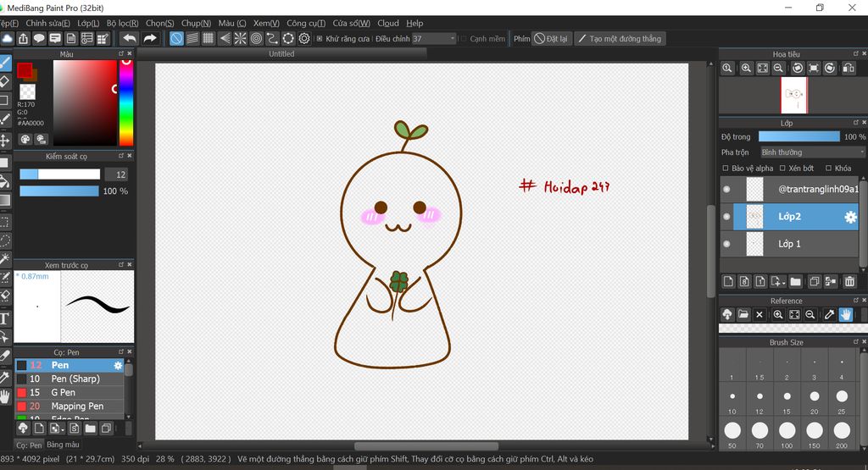Toggle hand tool in Reference panel
The height and width of the screenshot is (470, 868).
[x=845, y=315]
